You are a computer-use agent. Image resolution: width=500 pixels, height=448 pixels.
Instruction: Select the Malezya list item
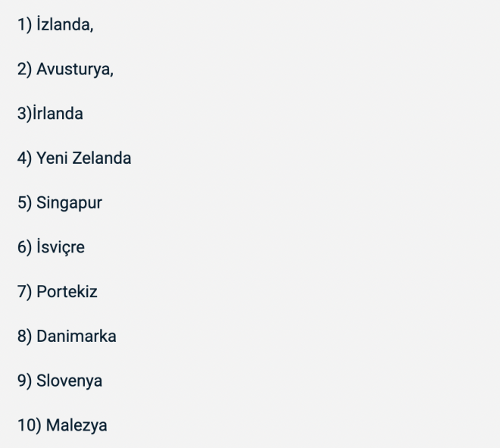pyautogui.click(x=77, y=425)
